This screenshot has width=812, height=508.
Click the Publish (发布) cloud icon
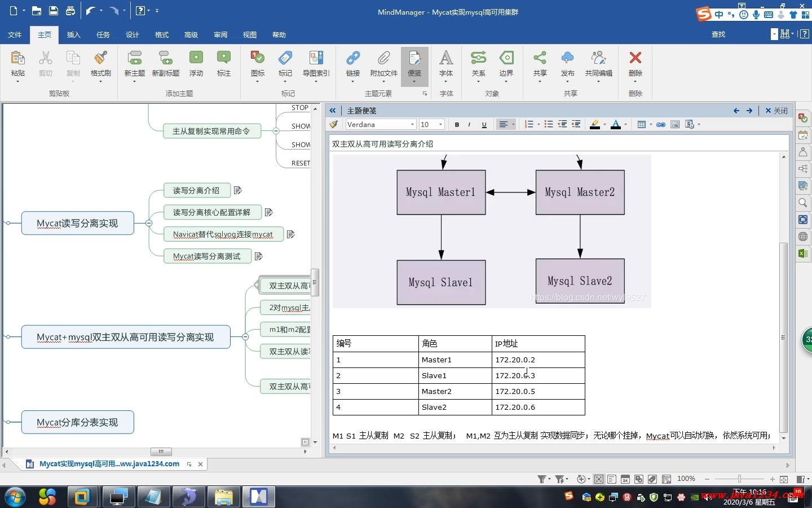coord(568,58)
